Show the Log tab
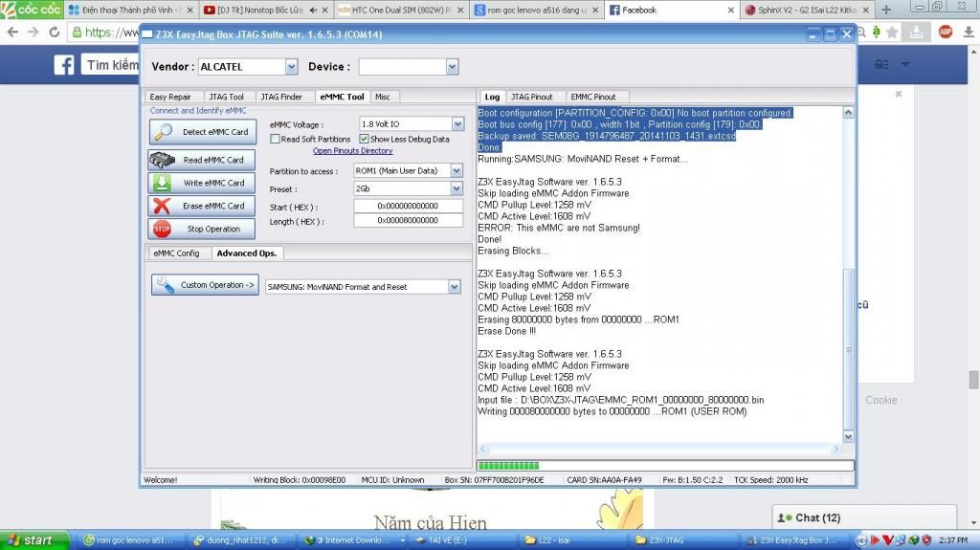 (493, 97)
